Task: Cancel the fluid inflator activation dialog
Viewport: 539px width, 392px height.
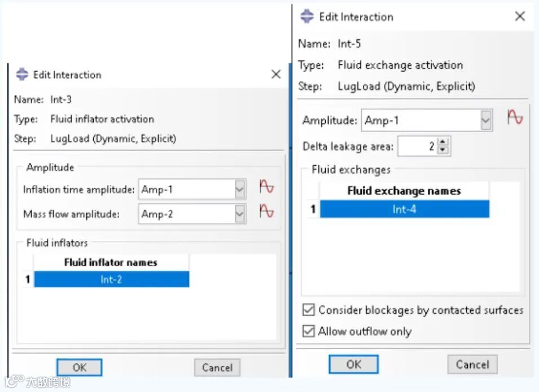Action: (217, 367)
